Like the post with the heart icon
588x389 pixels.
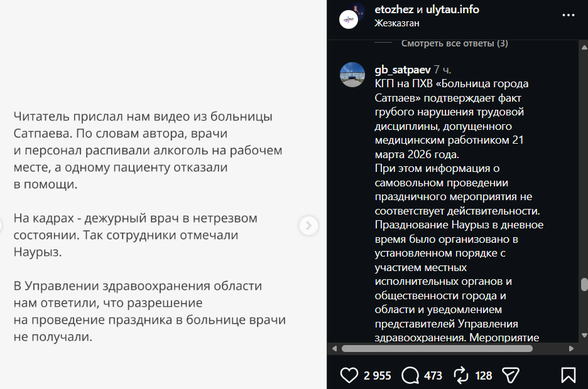(349, 375)
